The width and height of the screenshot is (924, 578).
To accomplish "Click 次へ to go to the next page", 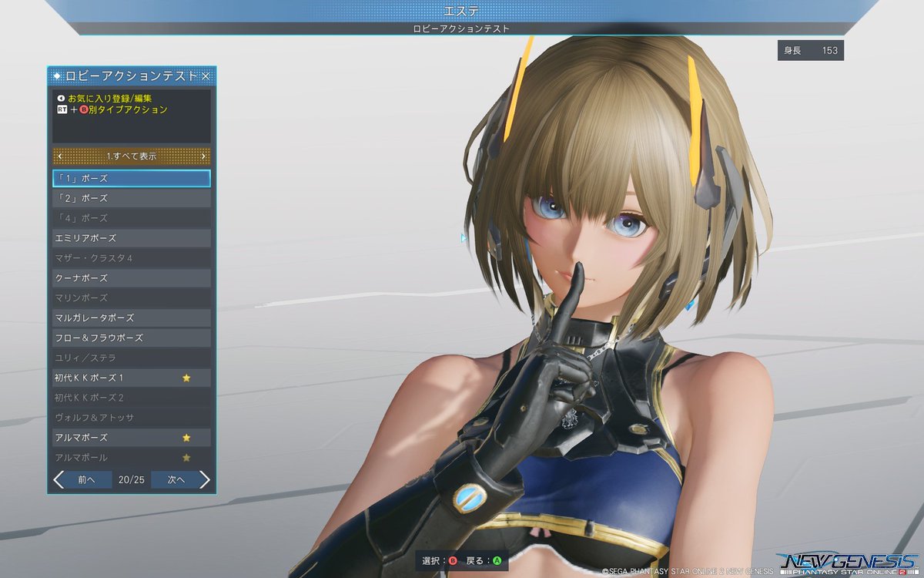I will (x=176, y=479).
